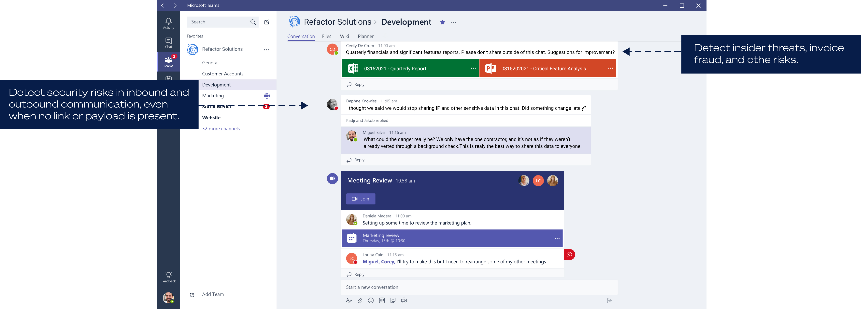Open the emoji picker

371,301
